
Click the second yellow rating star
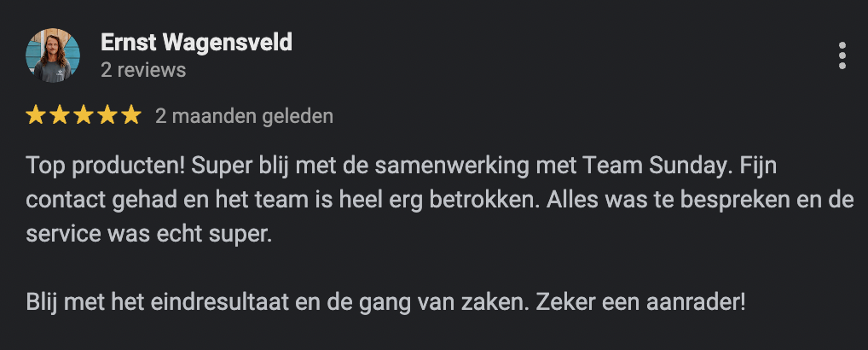pyautogui.click(x=60, y=115)
